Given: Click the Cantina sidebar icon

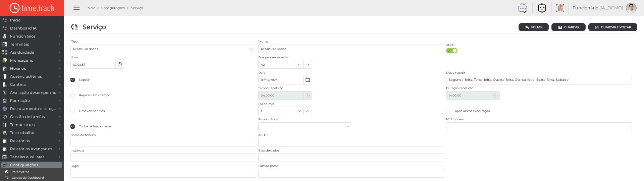Looking at the screenshot, I should pyautogui.click(x=5, y=84).
